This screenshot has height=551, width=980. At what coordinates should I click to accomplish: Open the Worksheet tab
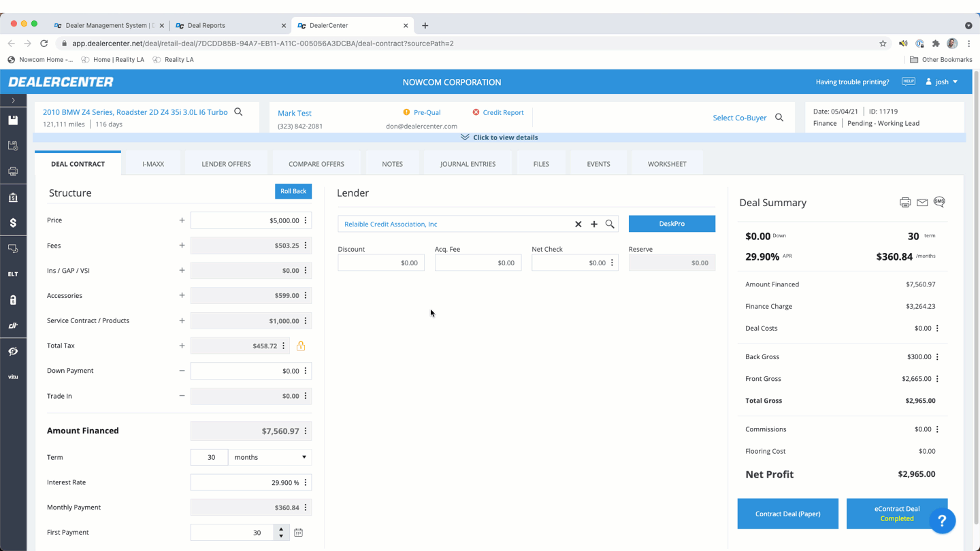667,164
